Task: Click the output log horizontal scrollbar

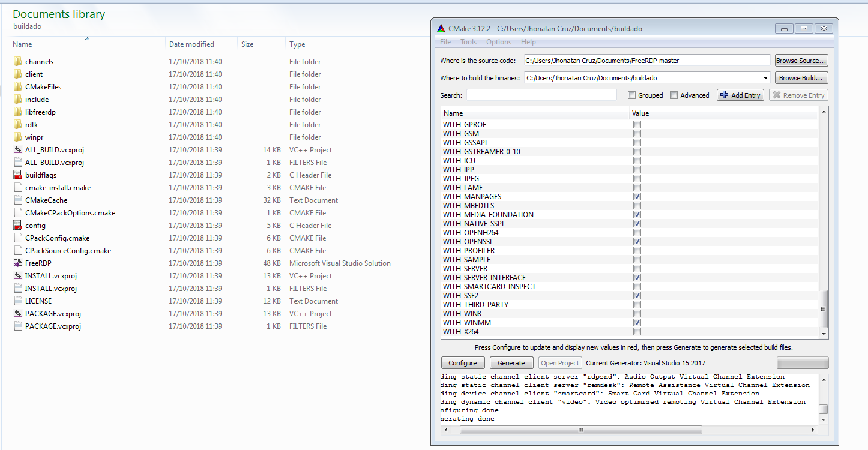Action: tap(580, 430)
